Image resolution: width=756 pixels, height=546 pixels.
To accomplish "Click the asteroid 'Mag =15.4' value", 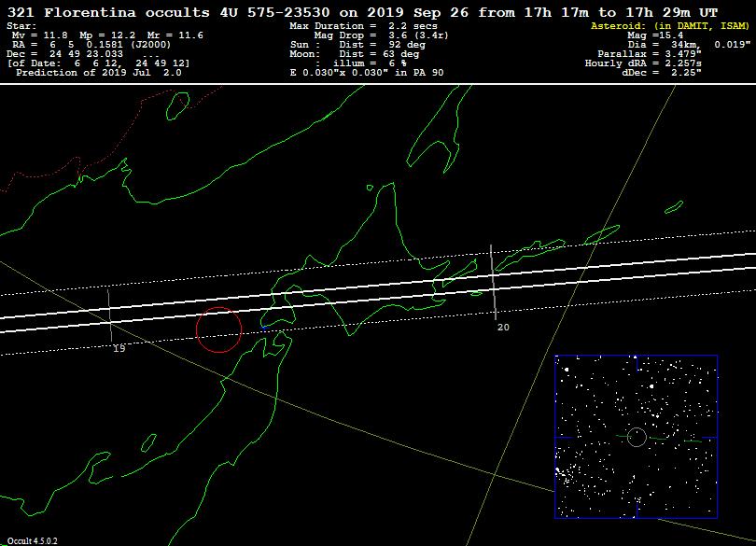I will (655, 35).
